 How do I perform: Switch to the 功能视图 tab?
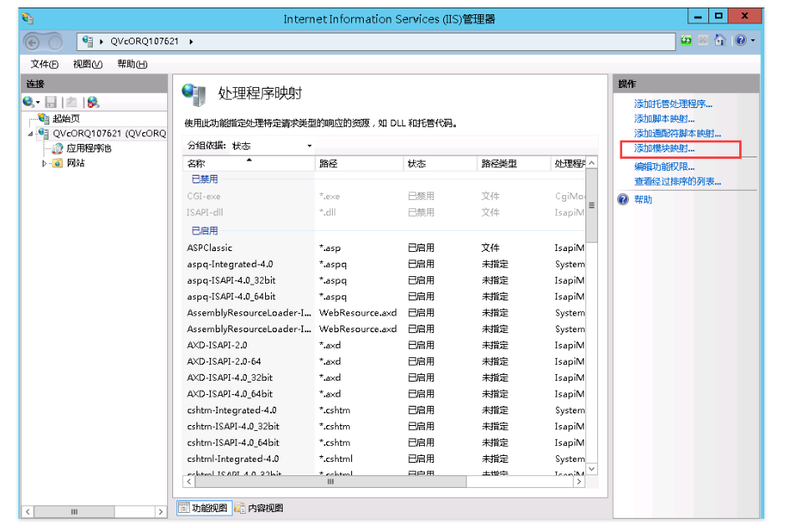coord(204,508)
